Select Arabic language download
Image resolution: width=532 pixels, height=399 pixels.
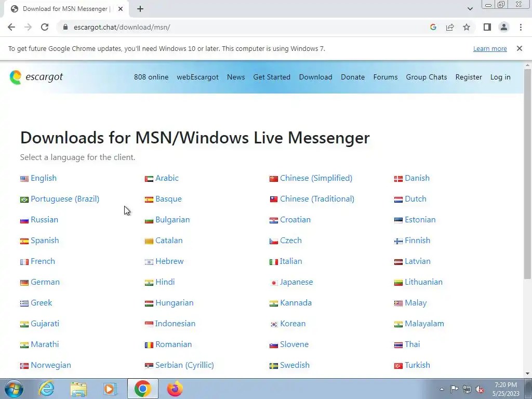point(167,178)
